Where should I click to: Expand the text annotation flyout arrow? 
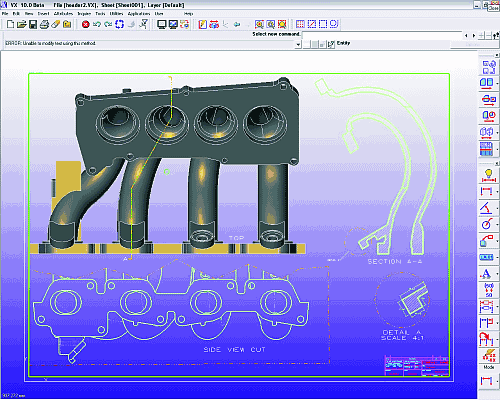pos(497,274)
